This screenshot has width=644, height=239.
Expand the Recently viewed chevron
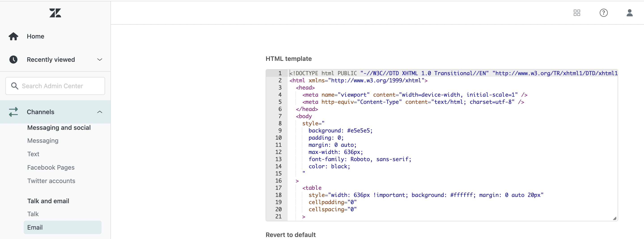coord(100,60)
